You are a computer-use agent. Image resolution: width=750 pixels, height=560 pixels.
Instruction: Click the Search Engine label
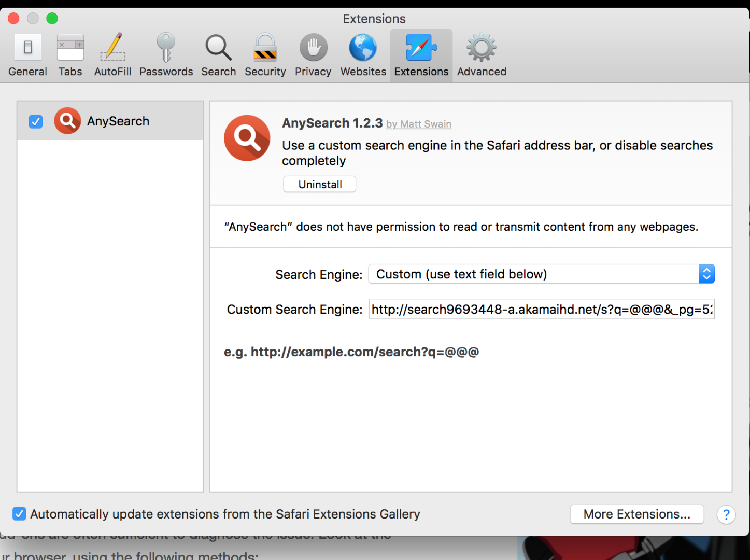click(319, 274)
